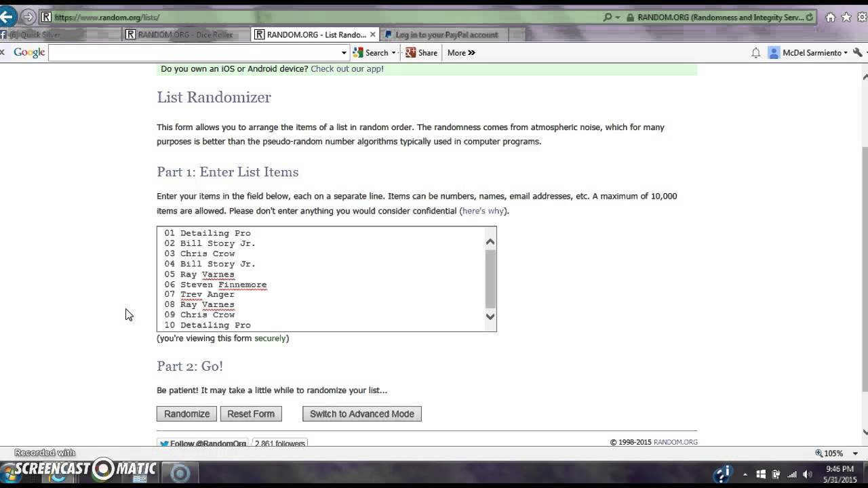This screenshot has width=868, height=488.
Task: Click the list box scroll up arrow
Action: [490, 241]
